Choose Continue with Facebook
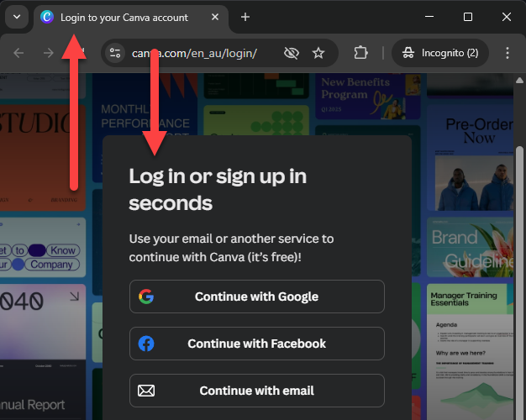This screenshot has width=526, height=420. coord(256,344)
